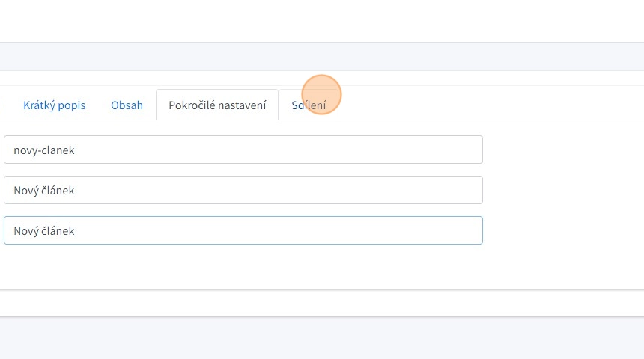Image resolution: width=644 pixels, height=359 pixels.
Task: View short description via Krátký popis
Action: pos(54,105)
